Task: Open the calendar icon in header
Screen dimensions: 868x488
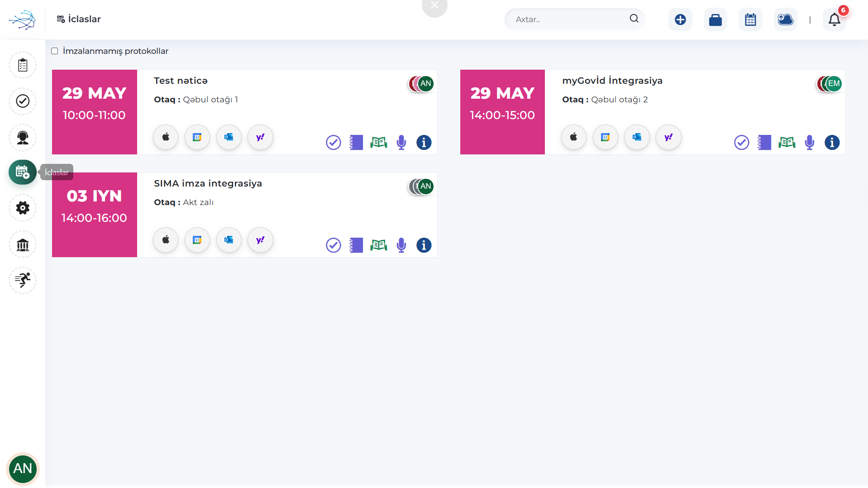Action: [750, 19]
